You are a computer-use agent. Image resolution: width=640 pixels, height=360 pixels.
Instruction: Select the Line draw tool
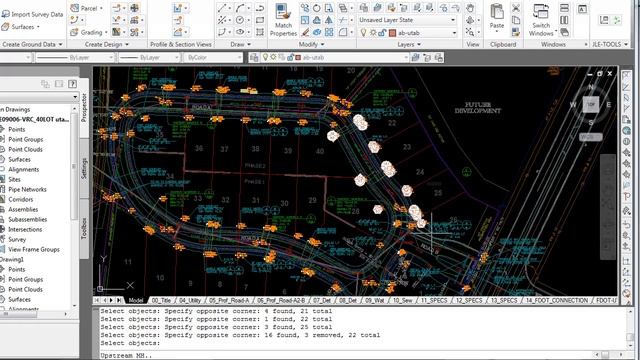tap(222, 8)
